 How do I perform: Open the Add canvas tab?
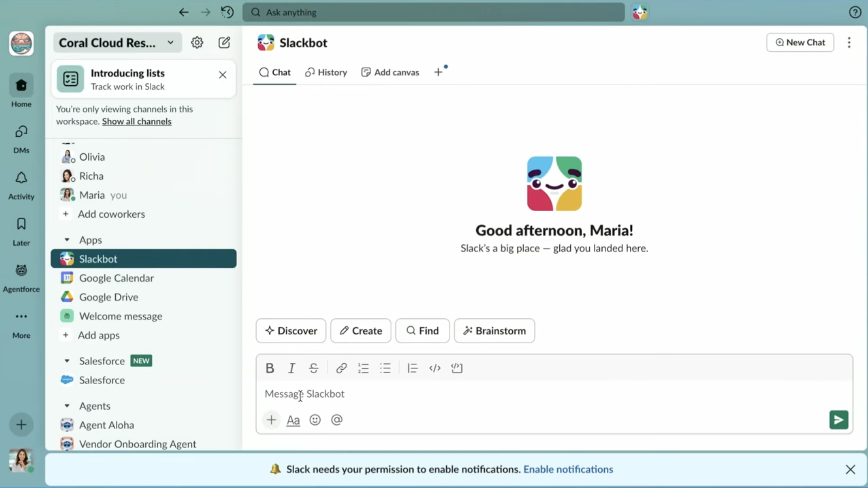click(x=390, y=72)
